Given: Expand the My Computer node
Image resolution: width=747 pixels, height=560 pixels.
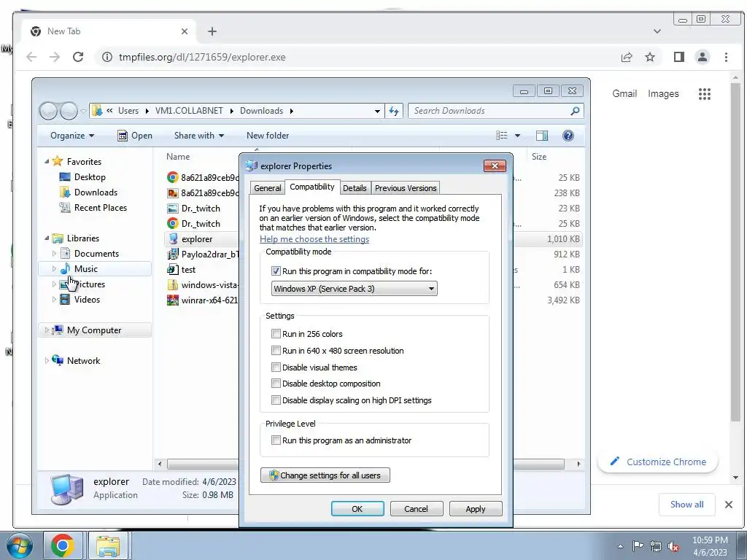Looking at the screenshot, I should pyautogui.click(x=47, y=330).
